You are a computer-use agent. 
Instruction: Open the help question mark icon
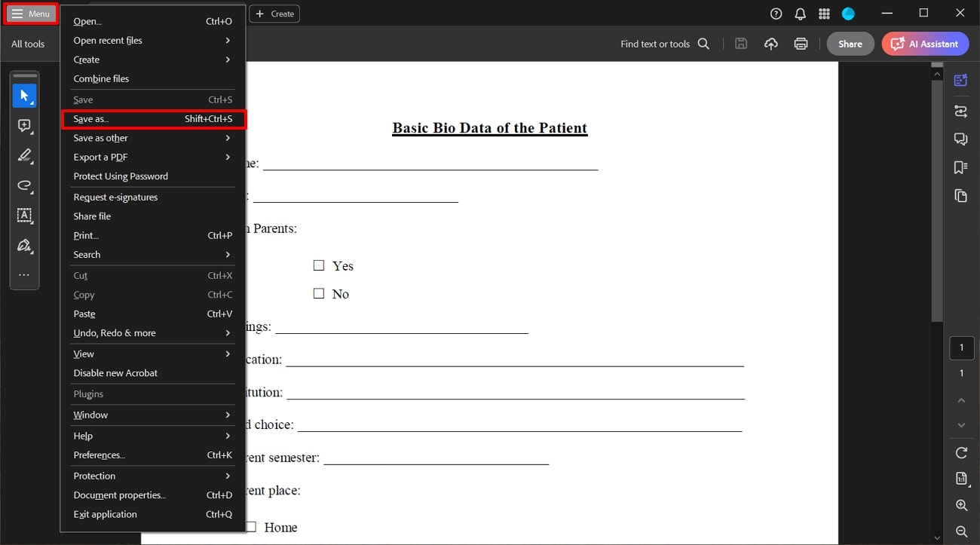[776, 14]
